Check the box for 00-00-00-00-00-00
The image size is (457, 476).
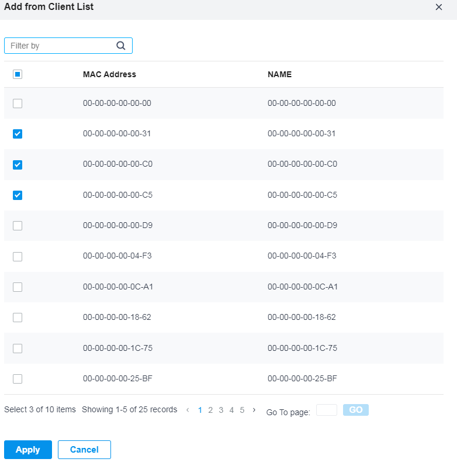18,104
